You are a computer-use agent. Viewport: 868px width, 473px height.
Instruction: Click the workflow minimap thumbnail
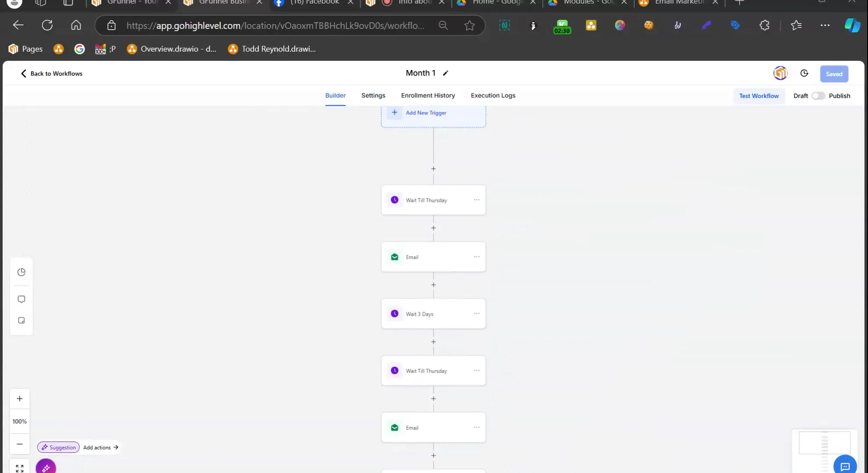[x=824, y=442]
